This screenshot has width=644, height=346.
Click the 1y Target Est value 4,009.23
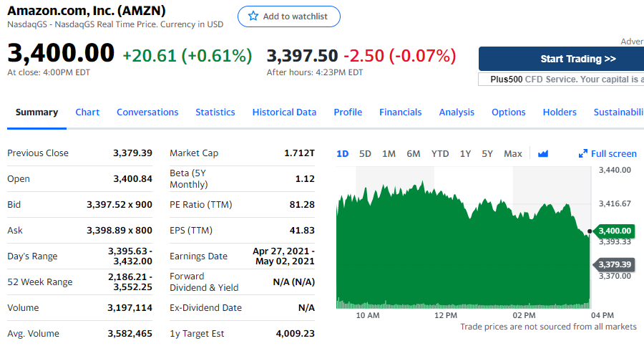(x=295, y=334)
